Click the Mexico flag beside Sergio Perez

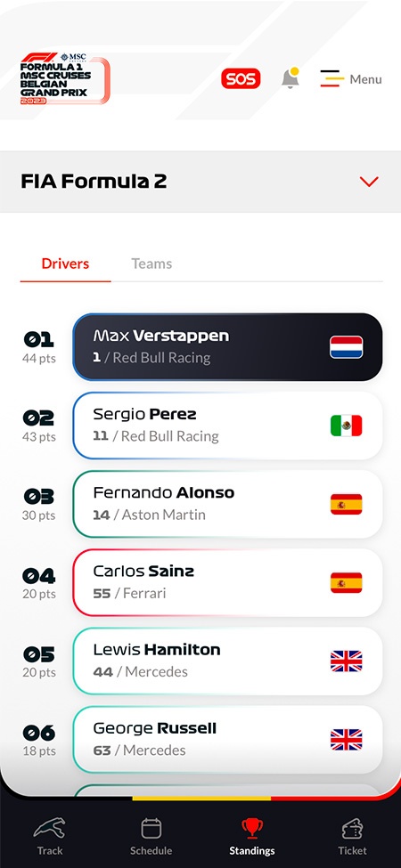click(x=346, y=426)
